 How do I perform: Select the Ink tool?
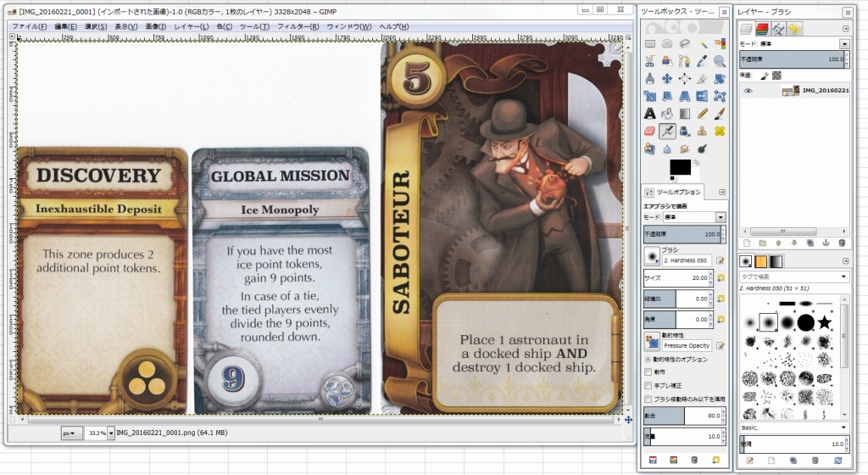(685, 131)
